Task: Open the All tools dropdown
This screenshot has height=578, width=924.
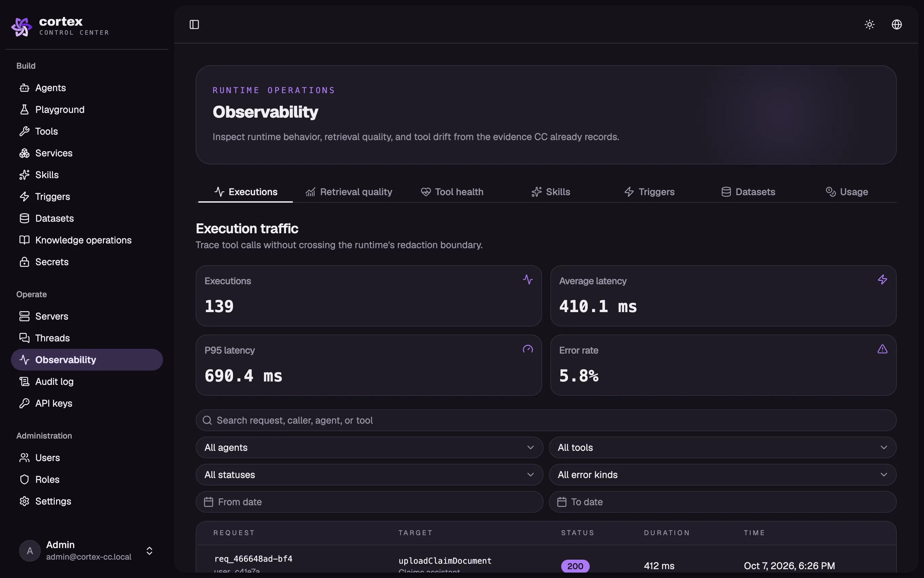Action: pyautogui.click(x=723, y=448)
